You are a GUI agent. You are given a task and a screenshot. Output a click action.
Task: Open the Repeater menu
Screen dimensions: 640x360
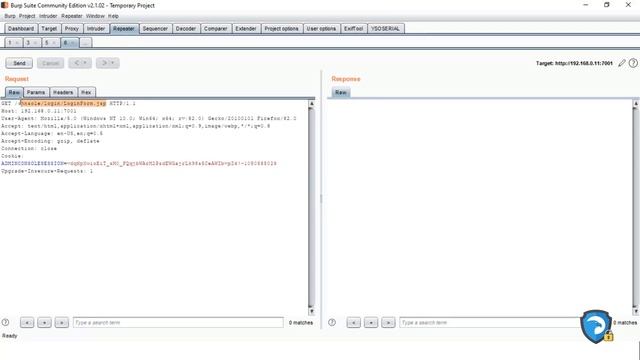click(x=72, y=16)
